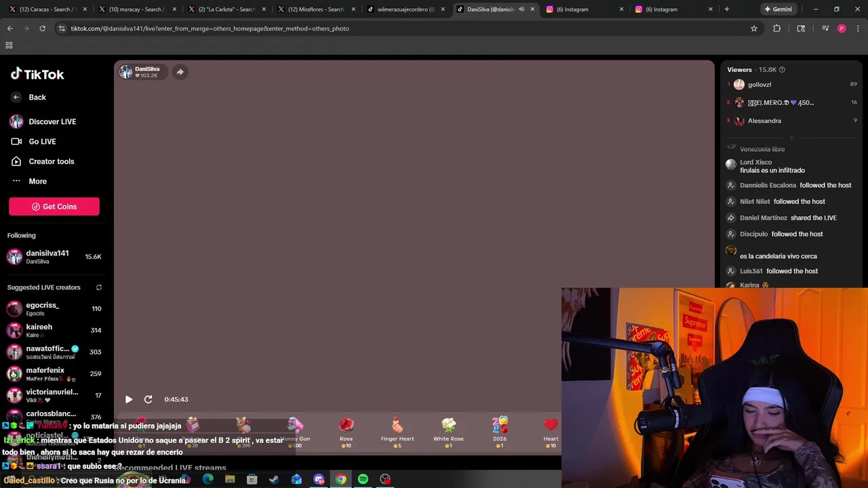Refresh the Suggested LIVE creators list

(x=98, y=287)
